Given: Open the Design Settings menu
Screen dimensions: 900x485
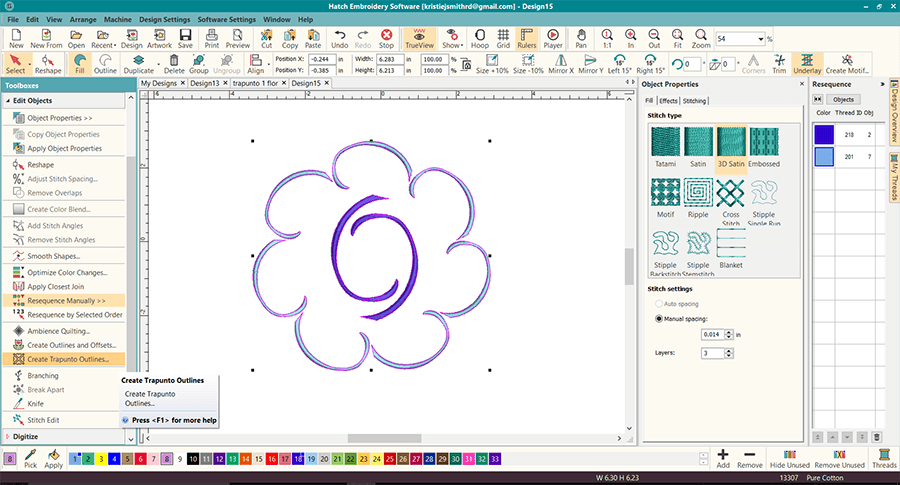Looking at the screenshot, I should click(x=163, y=19).
